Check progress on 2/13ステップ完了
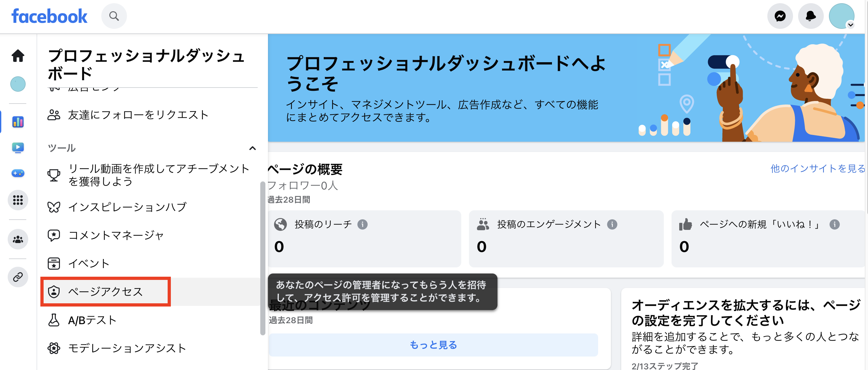The image size is (868, 370). pyautogui.click(x=665, y=366)
